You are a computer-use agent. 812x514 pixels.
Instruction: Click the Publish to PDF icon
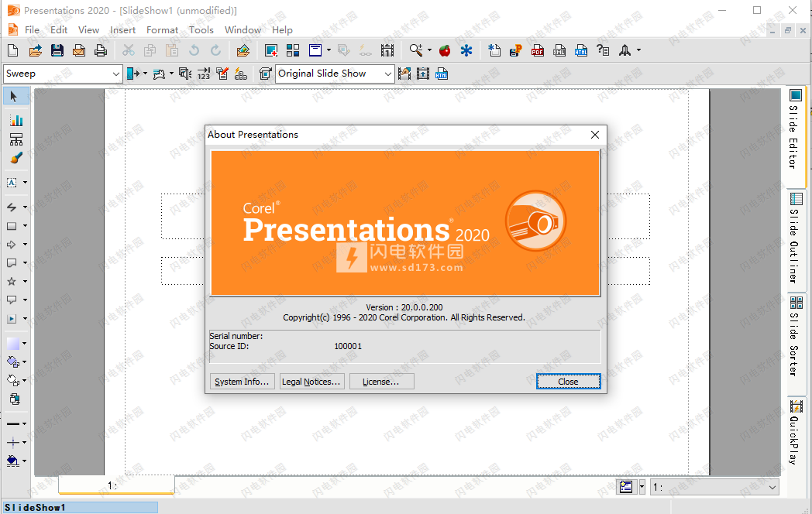pyautogui.click(x=538, y=50)
